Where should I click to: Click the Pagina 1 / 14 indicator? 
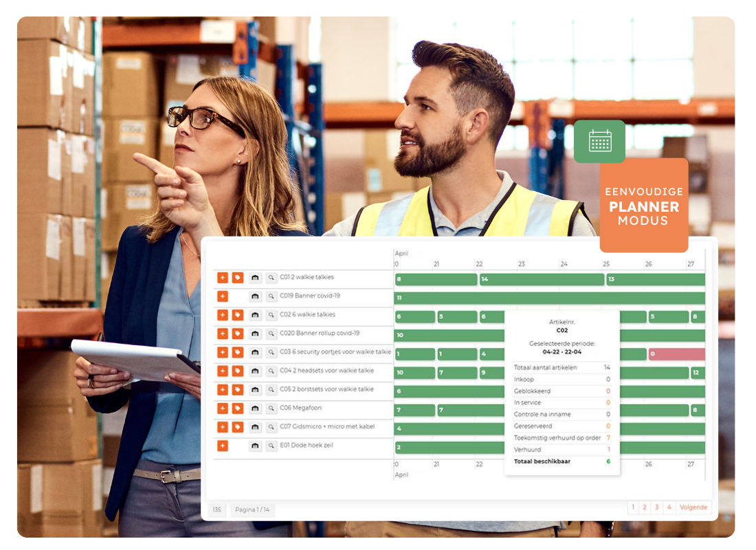(x=252, y=509)
